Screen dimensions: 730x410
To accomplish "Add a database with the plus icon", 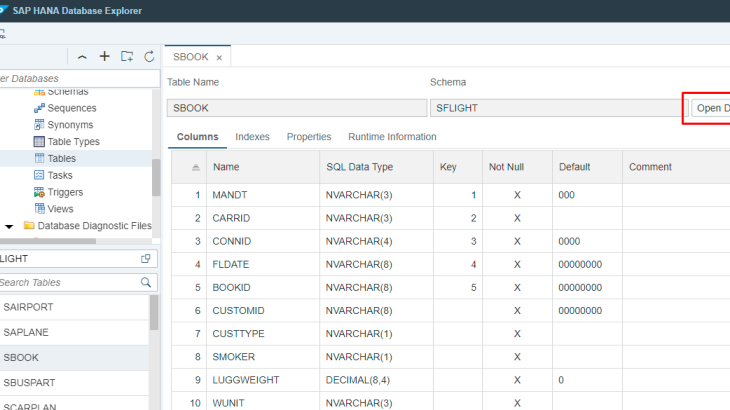I will click(x=105, y=56).
